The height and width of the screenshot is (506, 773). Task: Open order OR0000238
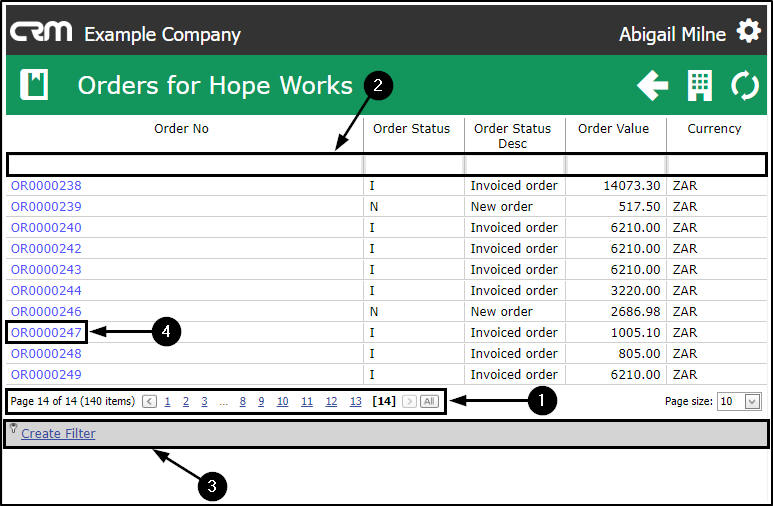click(46, 185)
